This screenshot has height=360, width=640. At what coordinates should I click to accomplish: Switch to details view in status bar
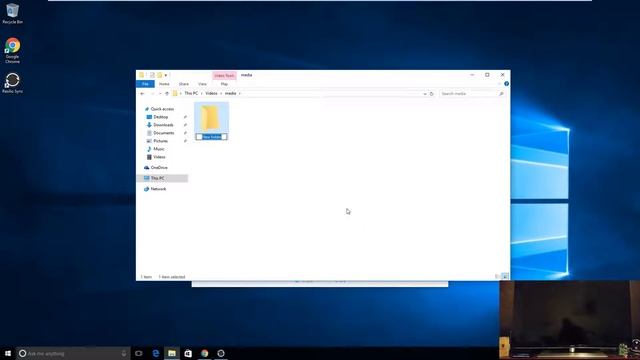(x=498, y=276)
